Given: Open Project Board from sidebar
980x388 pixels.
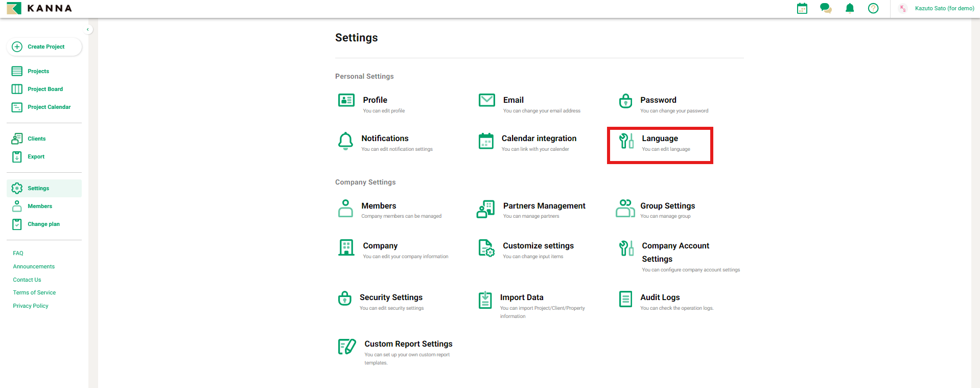Looking at the screenshot, I should click(x=45, y=89).
